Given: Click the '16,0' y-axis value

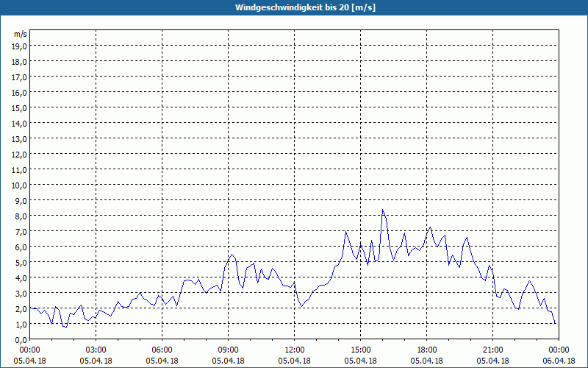Looking at the screenshot, I should click(x=19, y=93).
